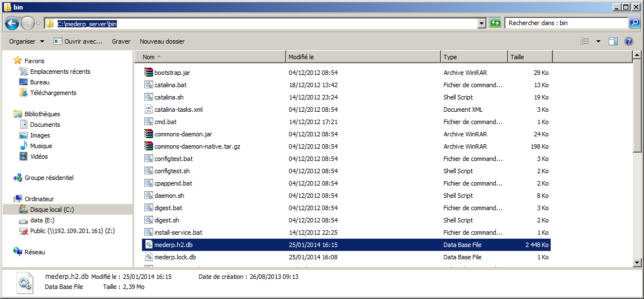Expand the address bar history dropdown

[482, 24]
